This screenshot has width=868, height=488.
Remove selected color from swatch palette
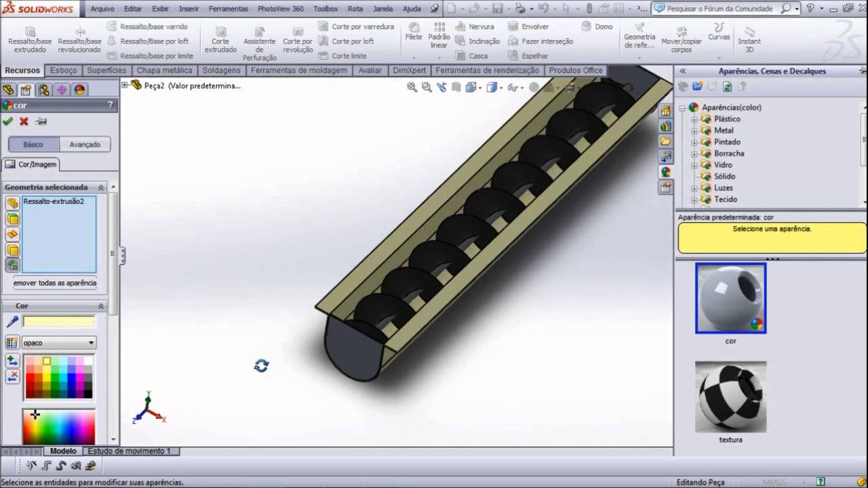[x=12, y=377]
